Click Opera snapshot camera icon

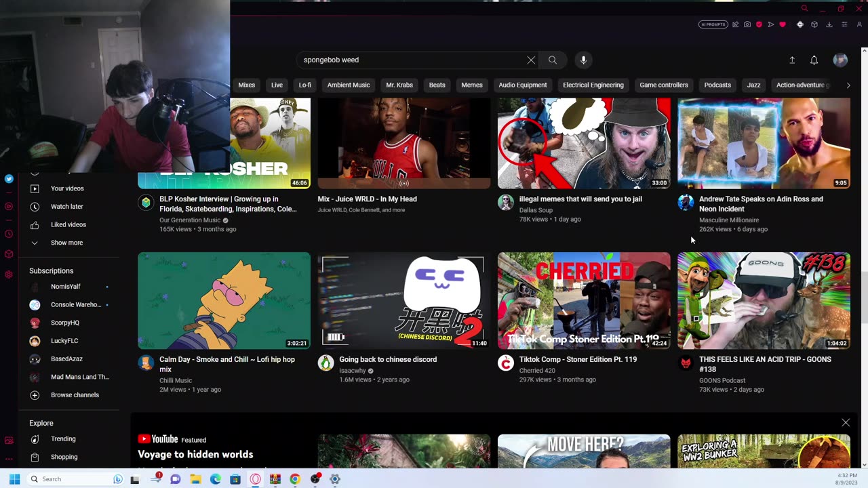pyautogui.click(x=747, y=24)
